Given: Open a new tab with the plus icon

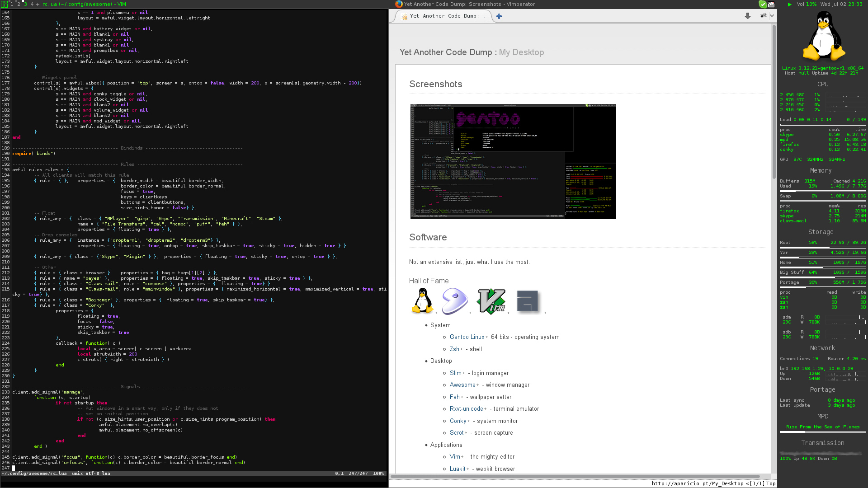Looking at the screenshot, I should click(x=499, y=16).
